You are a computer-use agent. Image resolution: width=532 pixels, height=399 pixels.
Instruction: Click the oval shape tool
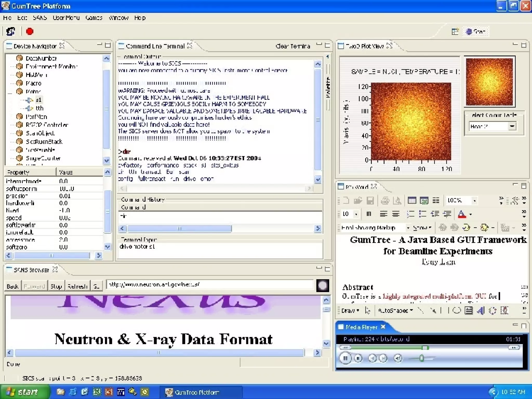(x=457, y=310)
